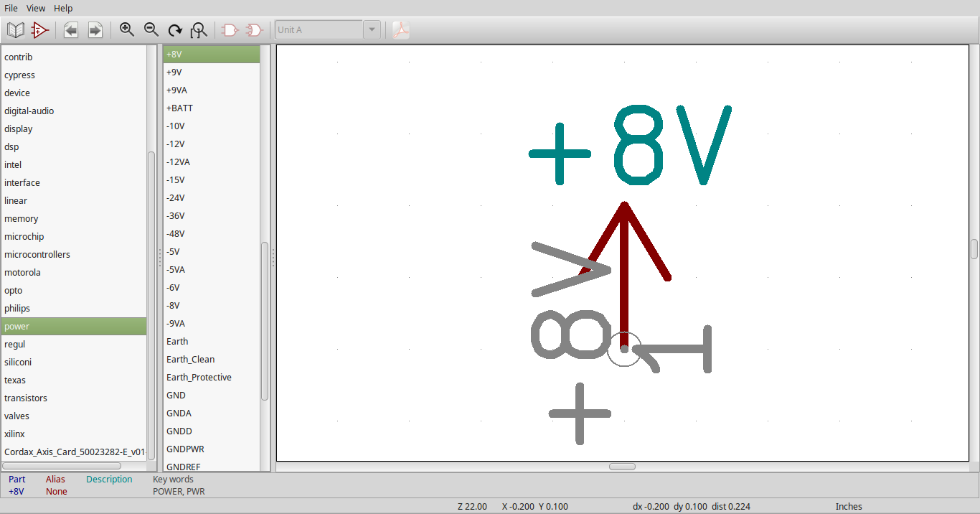Select the transistors library
The image size is (980, 514).
[74, 398]
